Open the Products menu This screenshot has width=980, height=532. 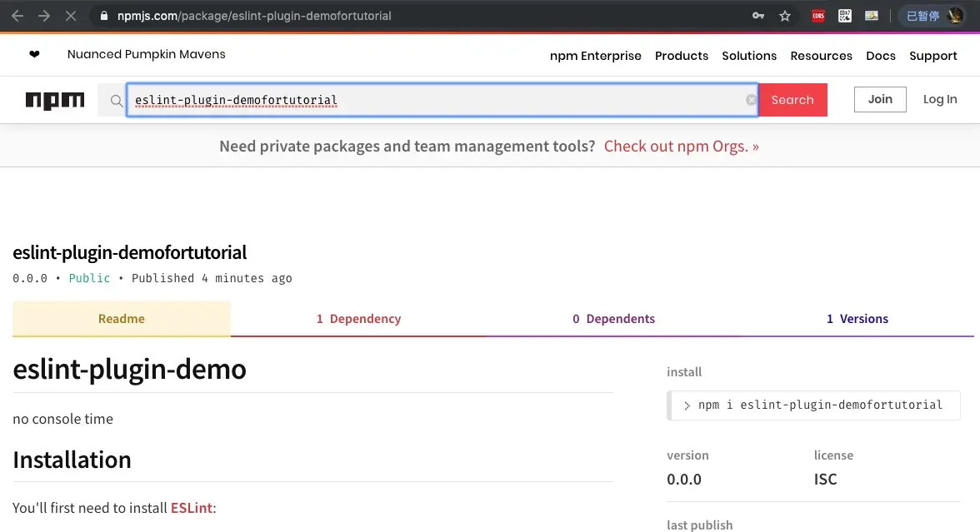click(x=682, y=56)
